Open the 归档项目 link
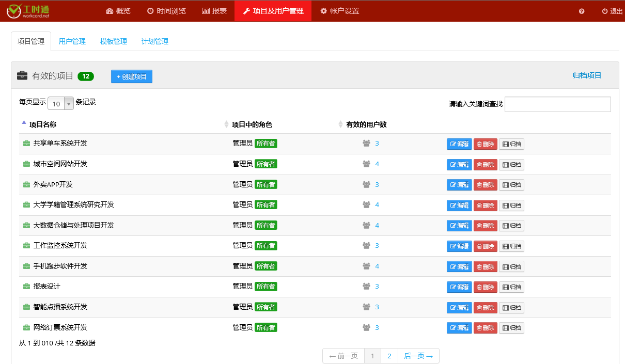 pyautogui.click(x=587, y=75)
